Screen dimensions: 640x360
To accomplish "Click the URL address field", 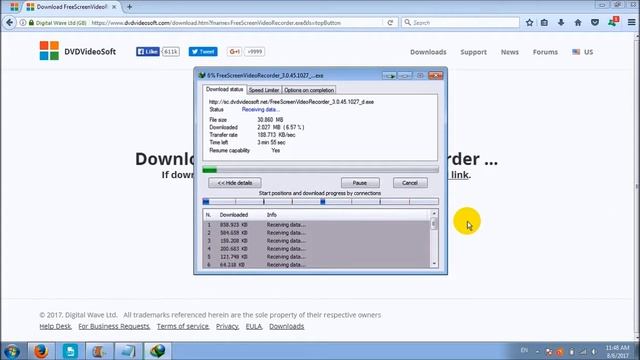I will pyautogui.click(x=216, y=23).
